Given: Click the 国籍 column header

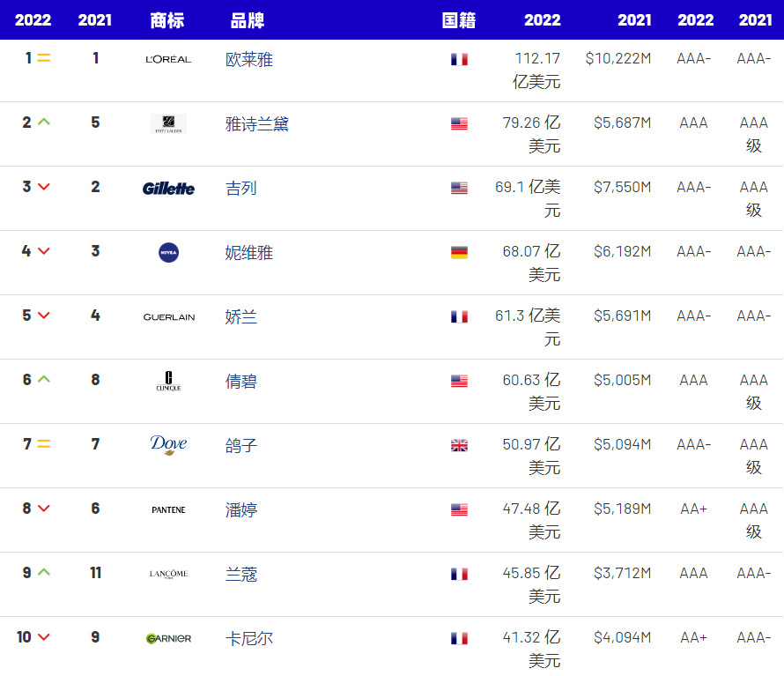Looking at the screenshot, I should click(x=459, y=20).
